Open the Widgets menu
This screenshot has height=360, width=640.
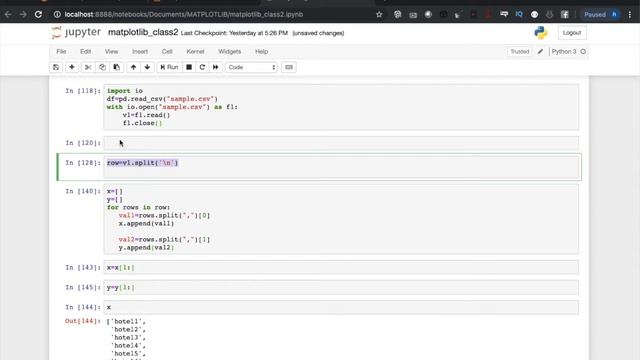pyautogui.click(x=229, y=51)
